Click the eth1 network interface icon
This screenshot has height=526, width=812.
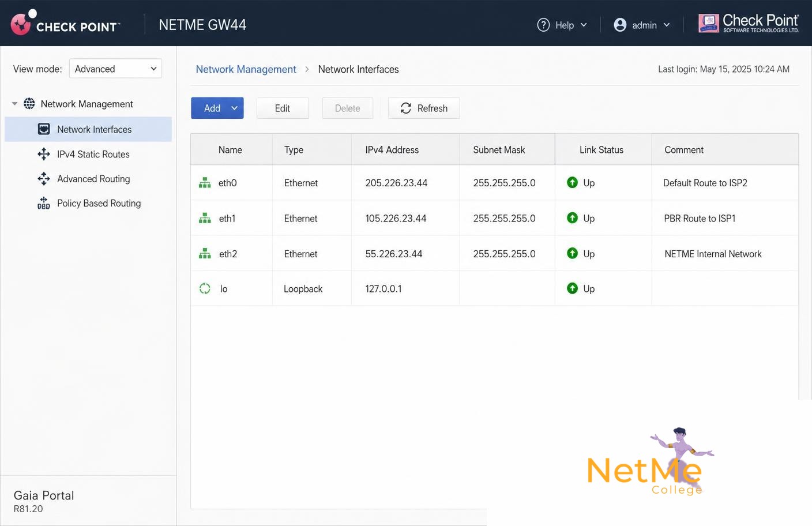205,218
